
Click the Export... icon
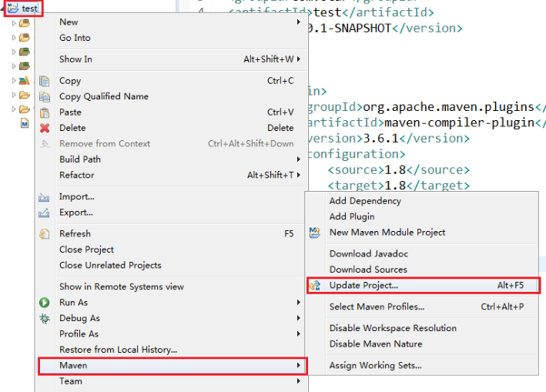(x=44, y=213)
